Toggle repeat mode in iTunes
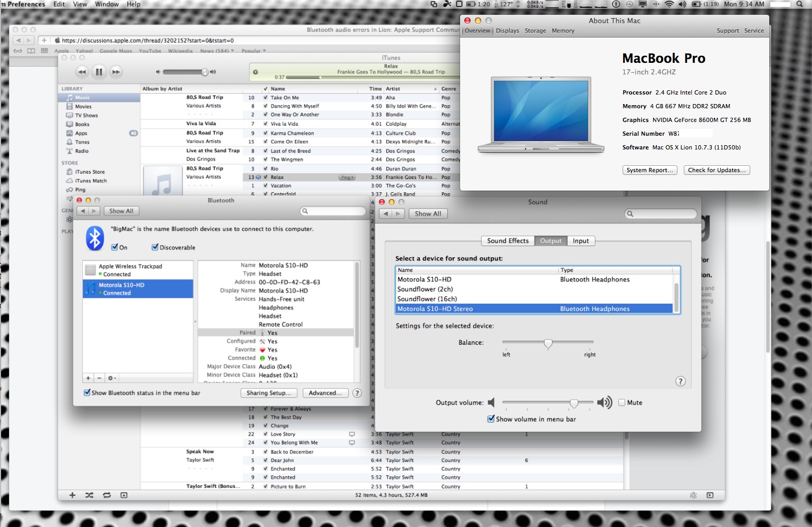This screenshot has height=527, width=812. (107, 495)
